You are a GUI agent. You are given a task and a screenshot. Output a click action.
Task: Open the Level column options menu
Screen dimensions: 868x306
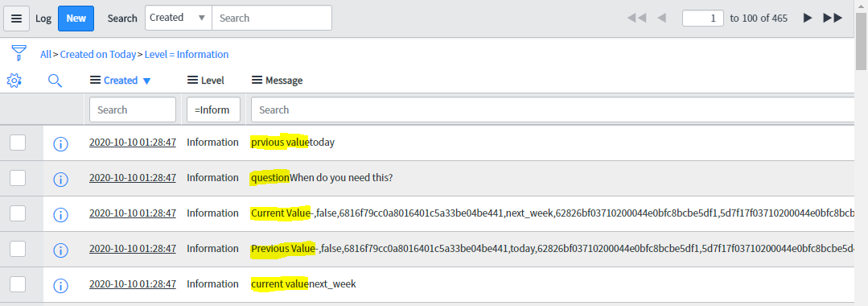[x=192, y=81]
